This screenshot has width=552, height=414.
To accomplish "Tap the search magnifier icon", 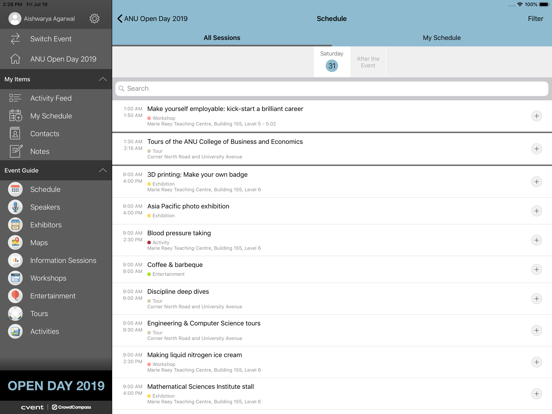I will 121,88.
